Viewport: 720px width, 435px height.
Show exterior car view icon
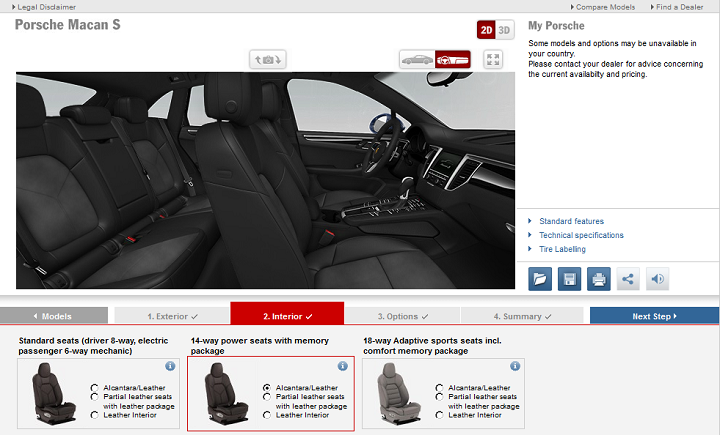click(417, 60)
